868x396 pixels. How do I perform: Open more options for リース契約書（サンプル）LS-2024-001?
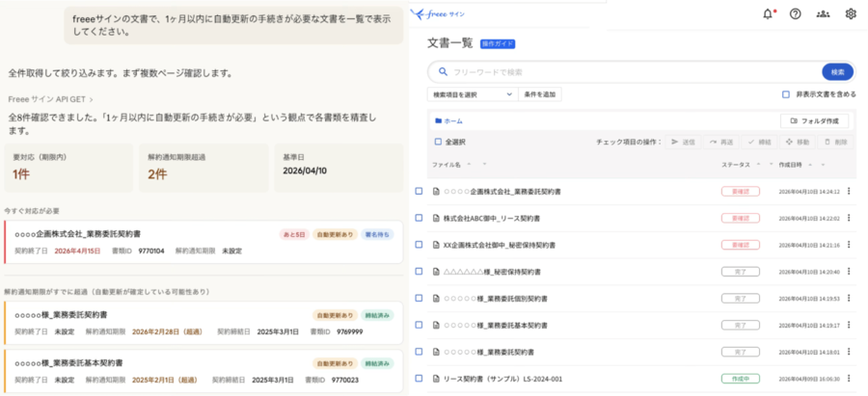pyautogui.click(x=849, y=380)
